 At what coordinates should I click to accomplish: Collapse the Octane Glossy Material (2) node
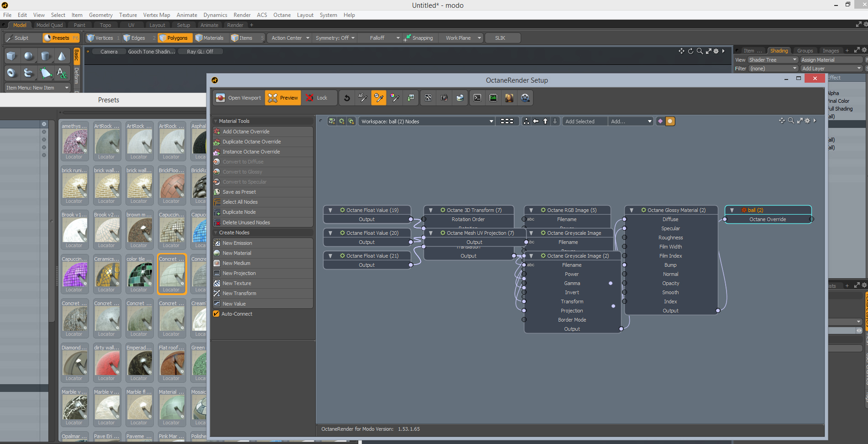(632, 210)
